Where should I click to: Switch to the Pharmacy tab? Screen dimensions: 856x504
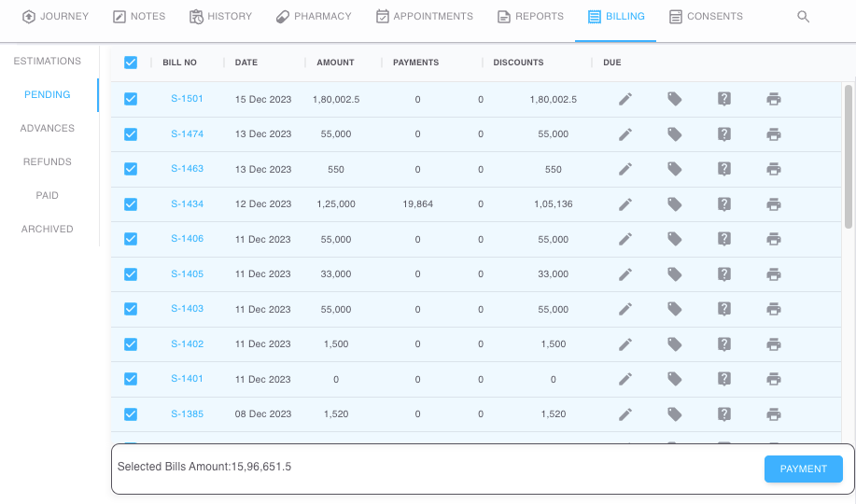click(314, 17)
